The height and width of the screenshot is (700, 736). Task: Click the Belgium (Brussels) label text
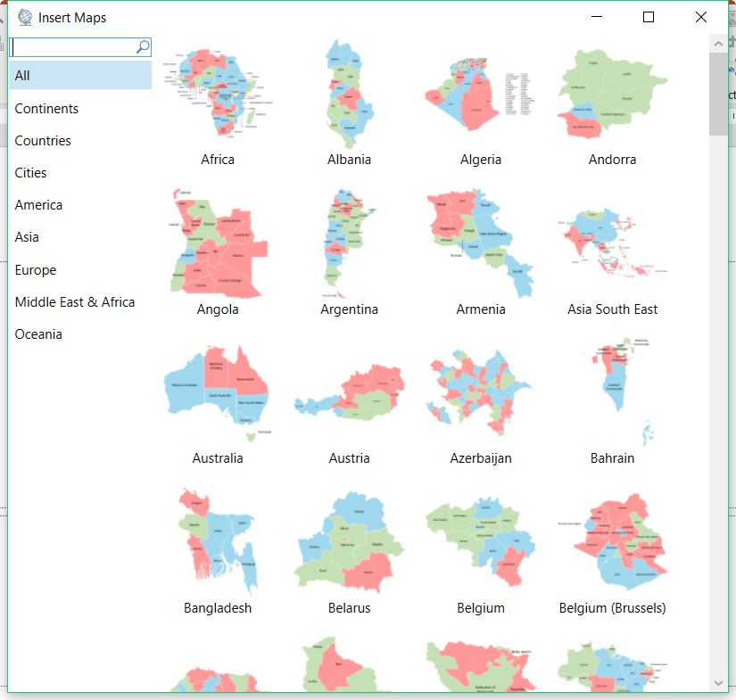pos(613,608)
